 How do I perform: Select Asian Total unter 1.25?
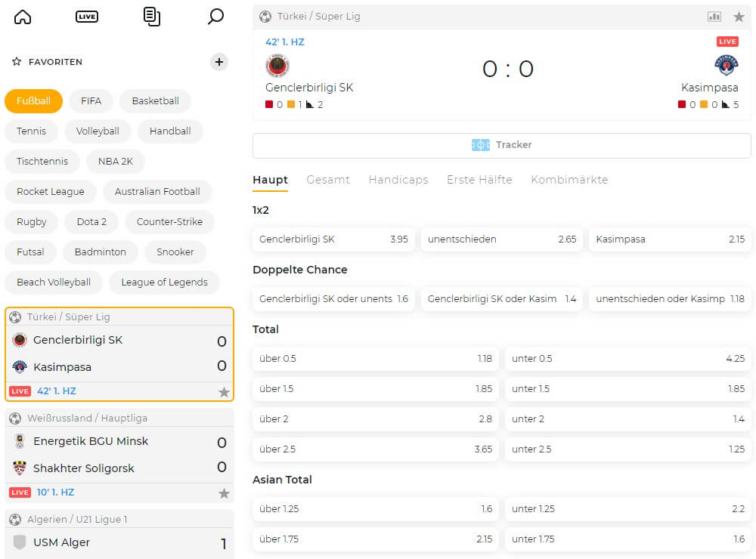click(x=628, y=509)
